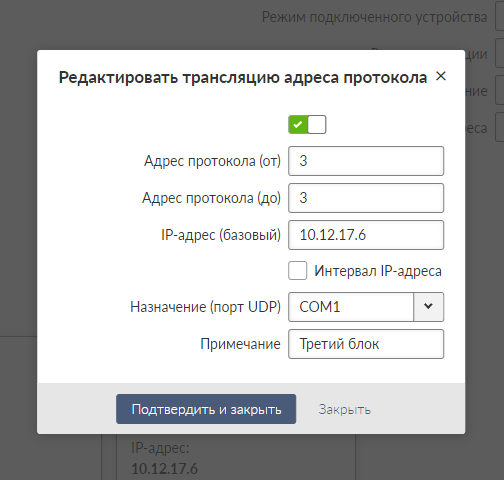Select the Примечание field with Третий блок

point(366,344)
